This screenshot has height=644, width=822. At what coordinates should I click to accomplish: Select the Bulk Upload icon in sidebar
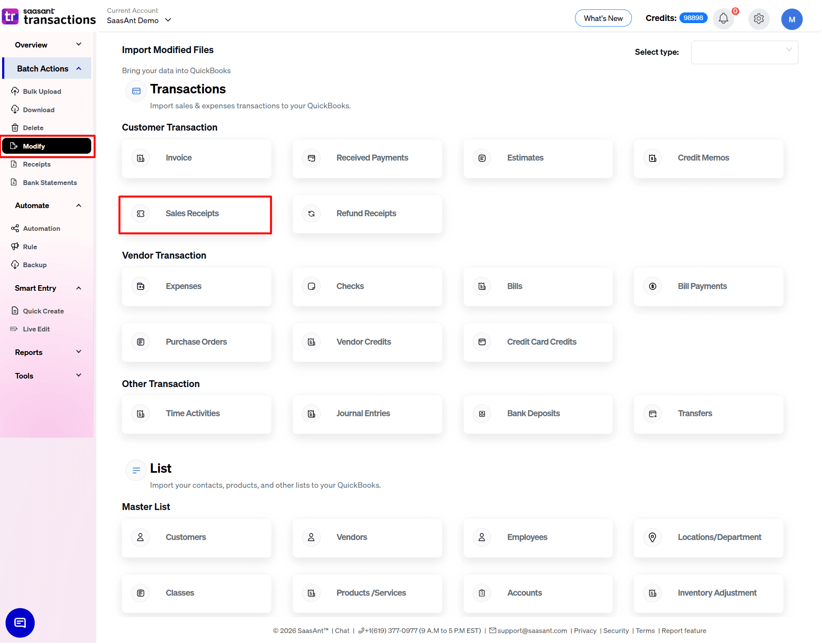point(15,91)
